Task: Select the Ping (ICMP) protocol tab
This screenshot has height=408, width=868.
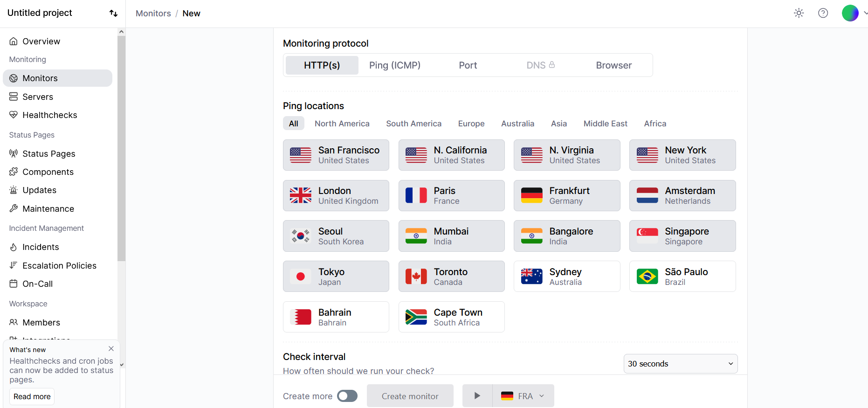Action: pos(395,65)
